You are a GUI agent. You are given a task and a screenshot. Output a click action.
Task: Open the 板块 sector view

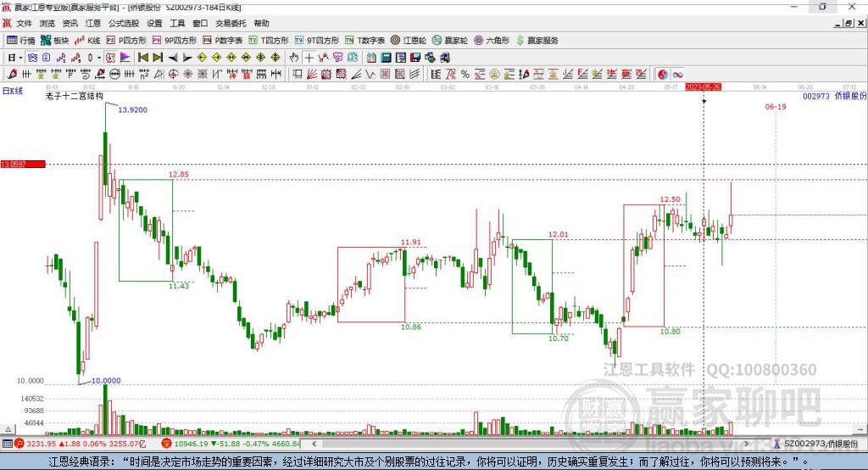coord(54,41)
